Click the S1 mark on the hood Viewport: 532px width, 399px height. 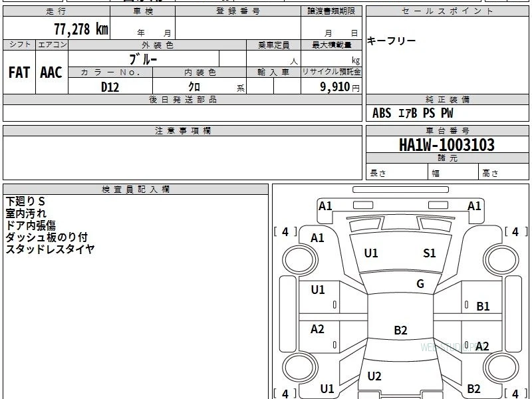pyautogui.click(x=429, y=253)
